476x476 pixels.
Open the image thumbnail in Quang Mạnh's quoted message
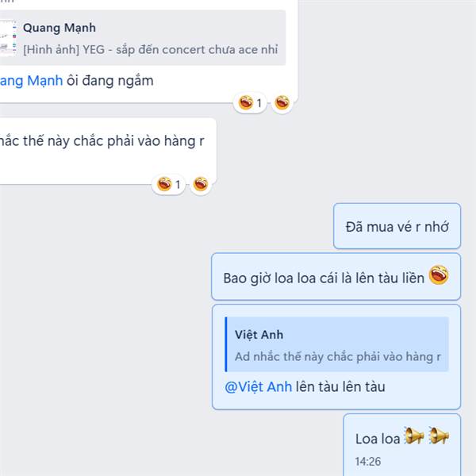tap(8, 38)
